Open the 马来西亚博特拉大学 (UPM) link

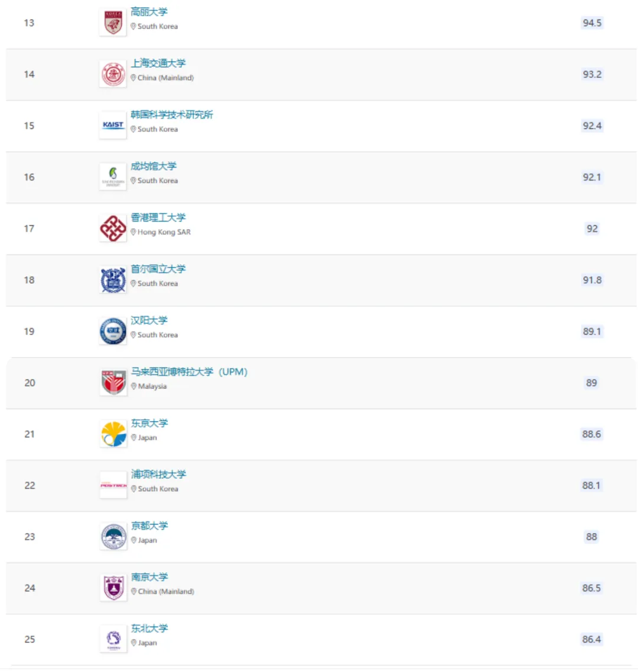point(190,372)
